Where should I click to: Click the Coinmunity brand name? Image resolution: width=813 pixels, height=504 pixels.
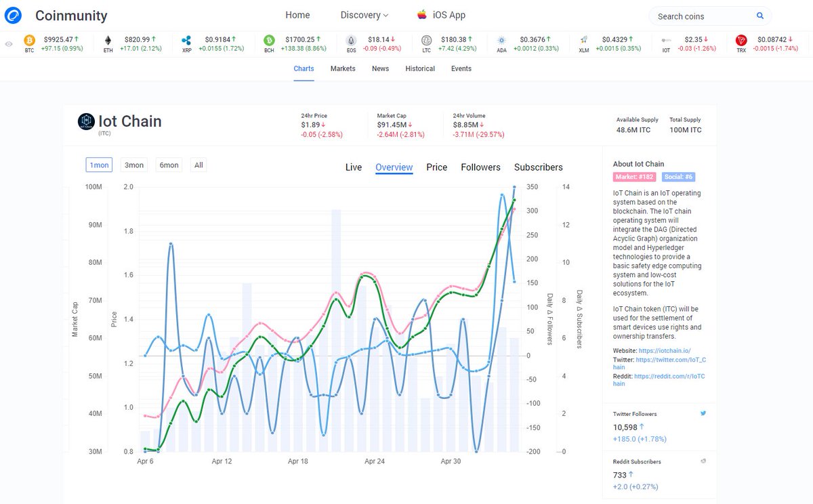(71, 16)
